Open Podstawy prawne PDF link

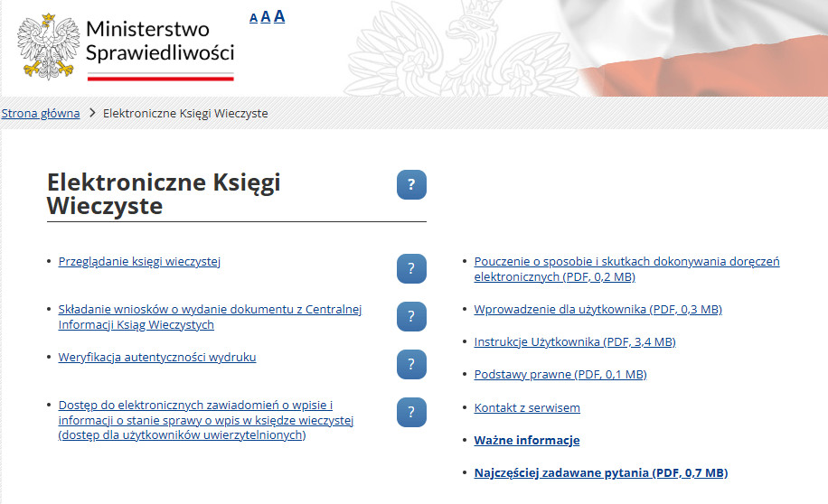coord(560,375)
